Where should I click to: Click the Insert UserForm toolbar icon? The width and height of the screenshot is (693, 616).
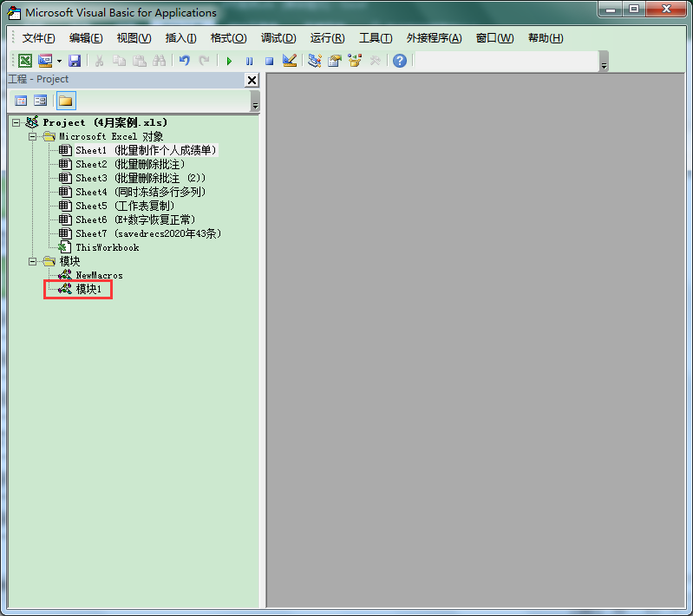[x=45, y=61]
